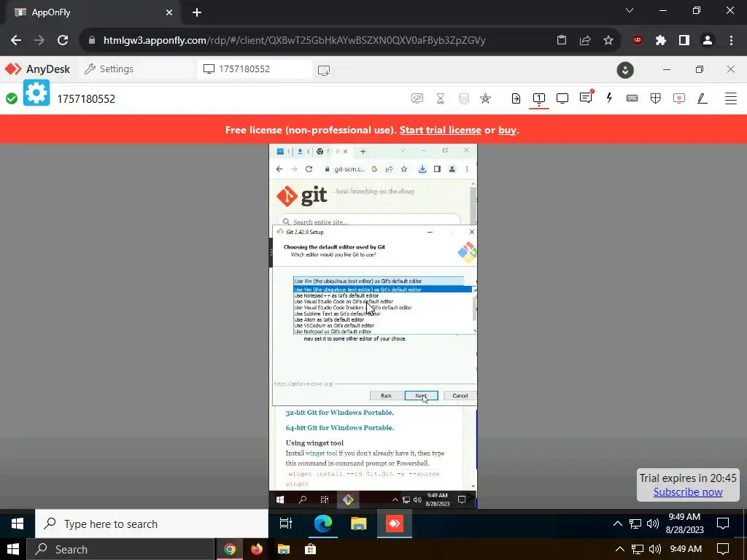Click the green check status icon in AnyDesk

pyautogui.click(x=12, y=98)
